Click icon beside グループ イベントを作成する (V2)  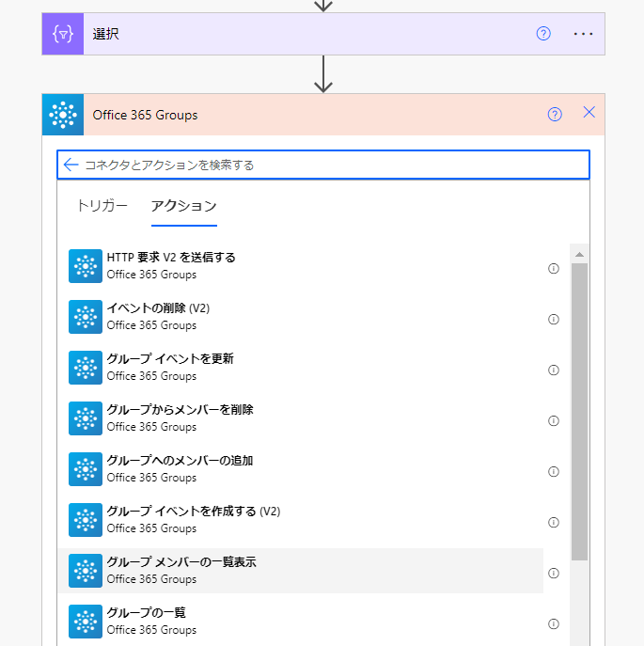[x=86, y=520]
